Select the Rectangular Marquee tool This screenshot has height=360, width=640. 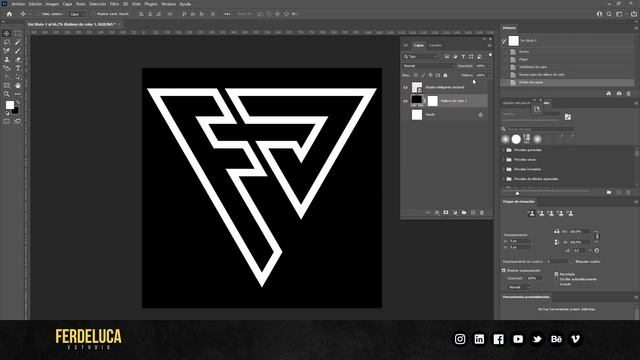[x=18, y=33]
